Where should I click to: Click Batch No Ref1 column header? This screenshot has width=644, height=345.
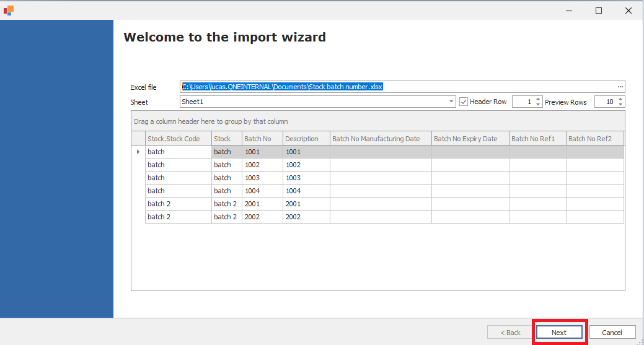click(x=537, y=139)
